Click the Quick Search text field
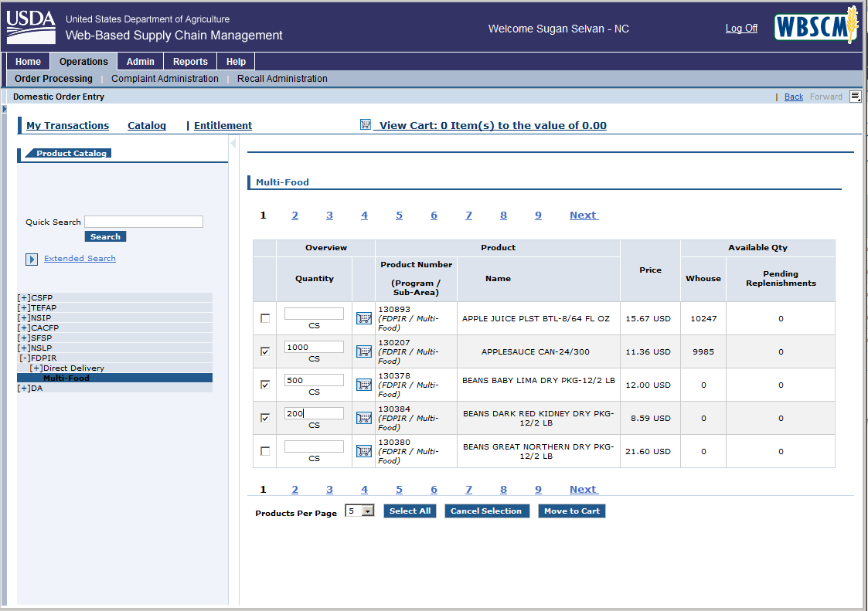This screenshot has width=868, height=611. click(143, 222)
